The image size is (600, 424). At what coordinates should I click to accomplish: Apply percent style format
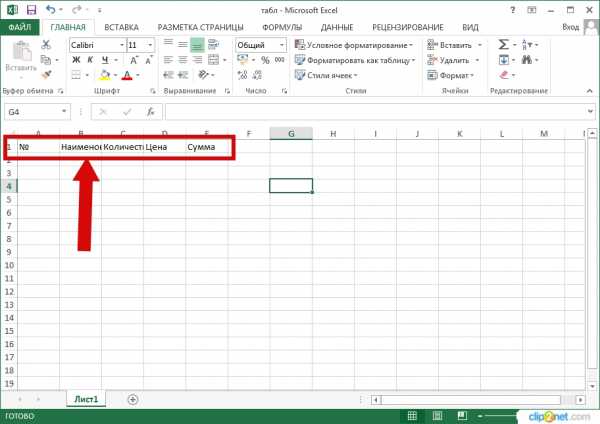tap(265, 60)
